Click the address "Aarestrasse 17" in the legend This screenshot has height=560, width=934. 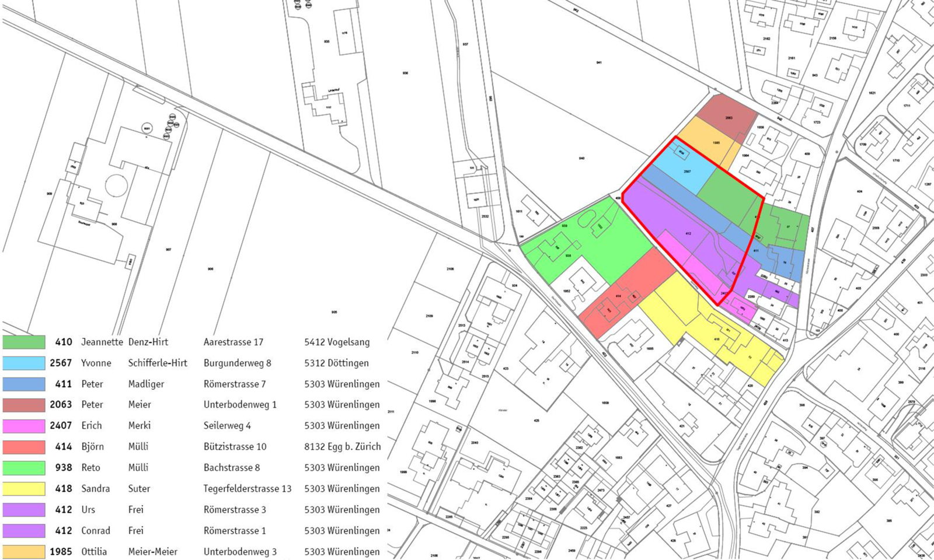pyautogui.click(x=233, y=342)
